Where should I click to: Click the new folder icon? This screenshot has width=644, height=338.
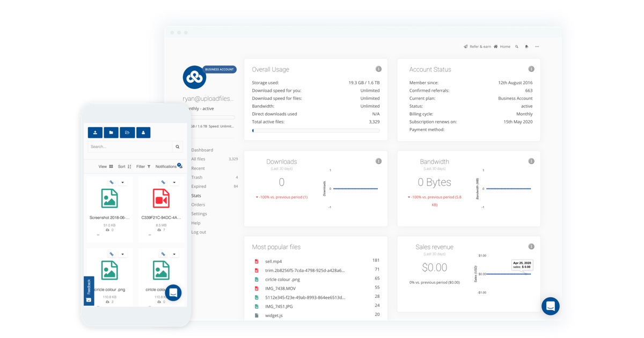coord(111,133)
